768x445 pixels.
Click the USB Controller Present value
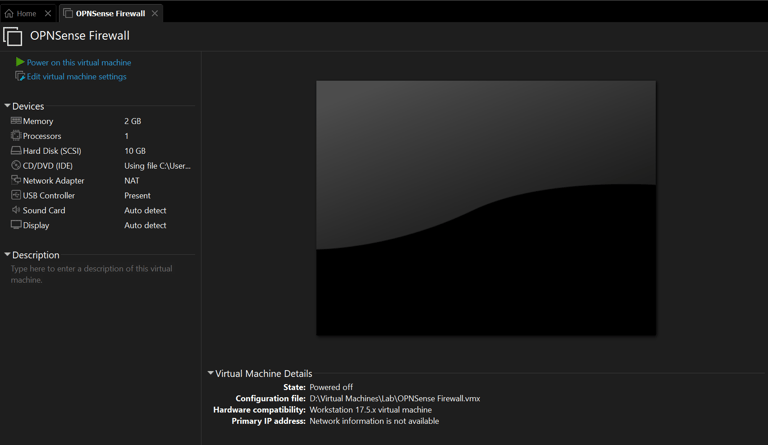click(137, 196)
